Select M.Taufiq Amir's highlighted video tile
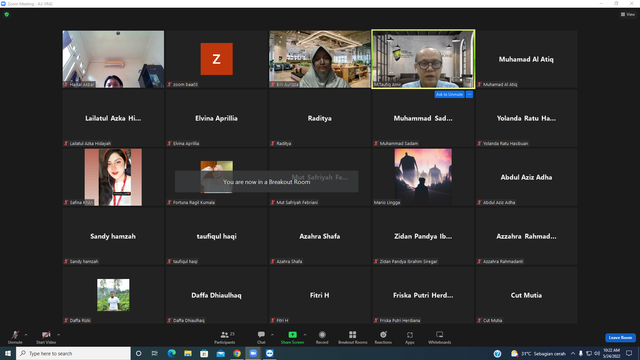The height and width of the screenshot is (360, 640). (x=423, y=59)
